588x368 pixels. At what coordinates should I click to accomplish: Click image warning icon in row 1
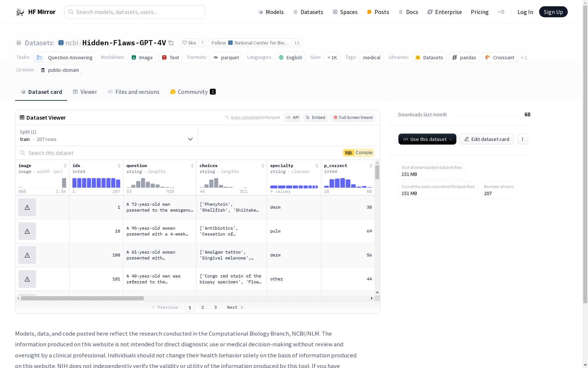(x=27, y=207)
